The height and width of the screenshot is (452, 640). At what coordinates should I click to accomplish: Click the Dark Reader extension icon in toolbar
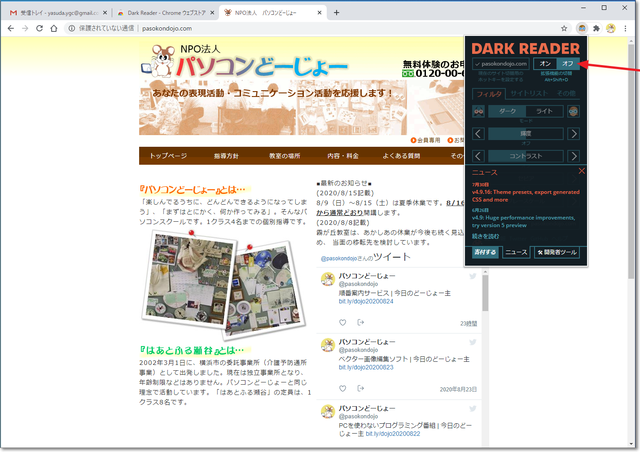[581, 30]
